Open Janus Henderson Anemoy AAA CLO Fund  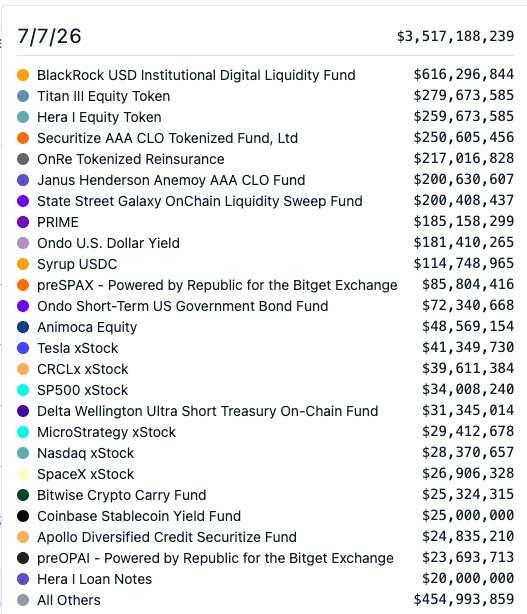(x=171, y=180)
